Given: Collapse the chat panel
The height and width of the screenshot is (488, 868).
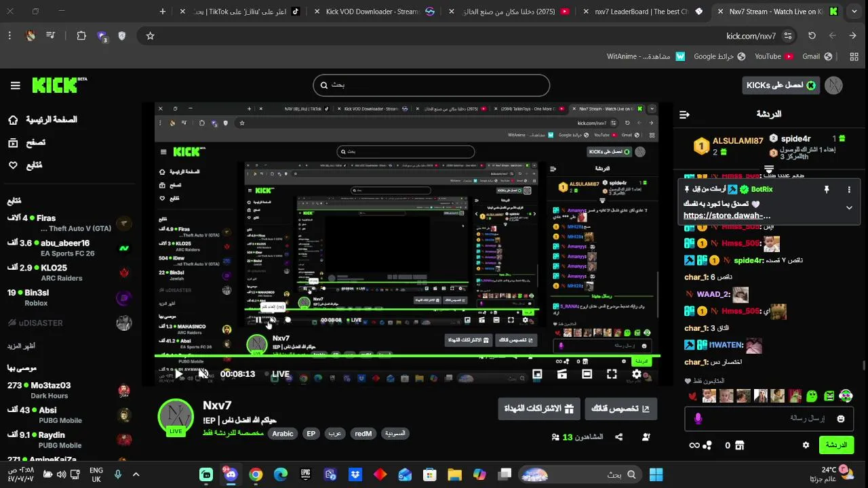Looking at the screenshot, I should [684, 115].
